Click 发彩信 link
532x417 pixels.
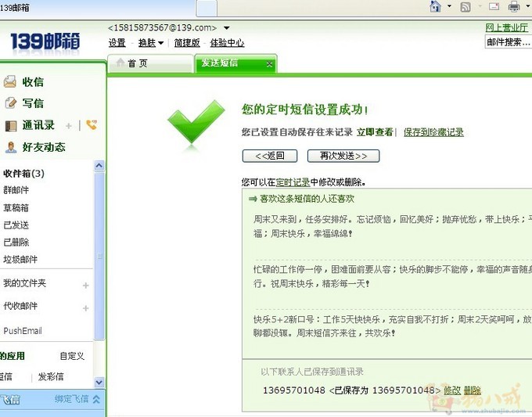(51, 376)
